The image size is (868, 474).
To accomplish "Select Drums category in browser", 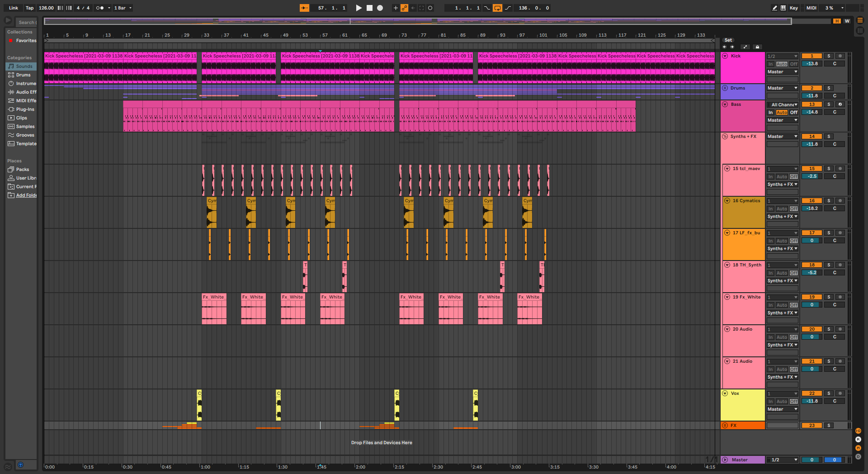I will [x=21, y=75].
